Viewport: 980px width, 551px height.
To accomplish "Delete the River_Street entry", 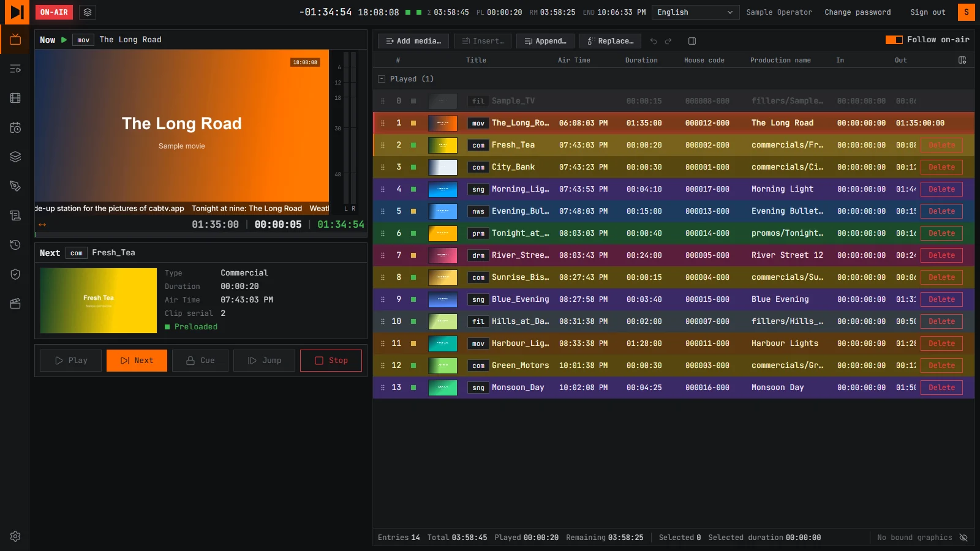I will tap(941, 255).
